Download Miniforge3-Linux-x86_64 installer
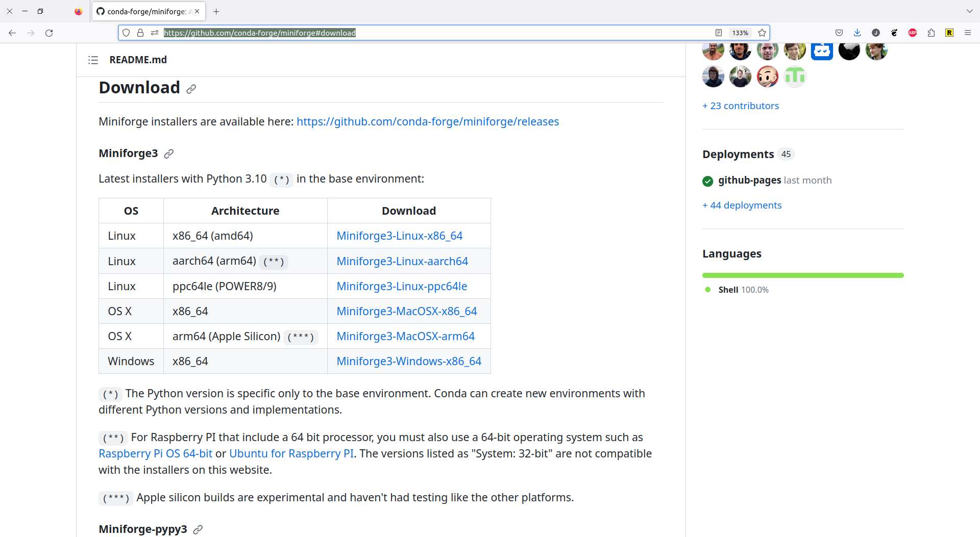 (400, 236)
